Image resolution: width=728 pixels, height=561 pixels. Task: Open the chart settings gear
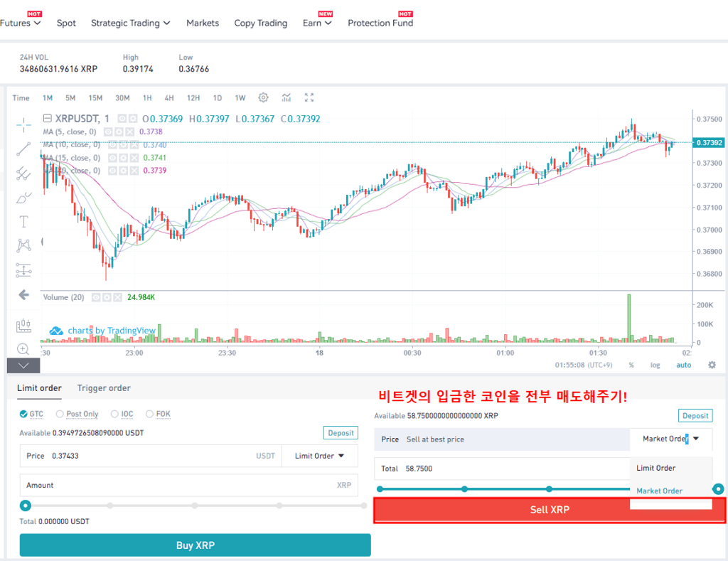[263, 97]
